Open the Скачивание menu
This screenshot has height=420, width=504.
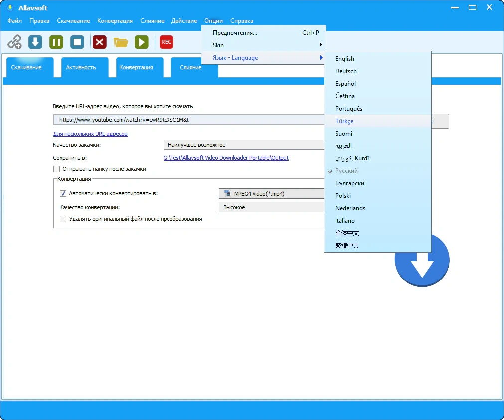(x=73, y=21)
